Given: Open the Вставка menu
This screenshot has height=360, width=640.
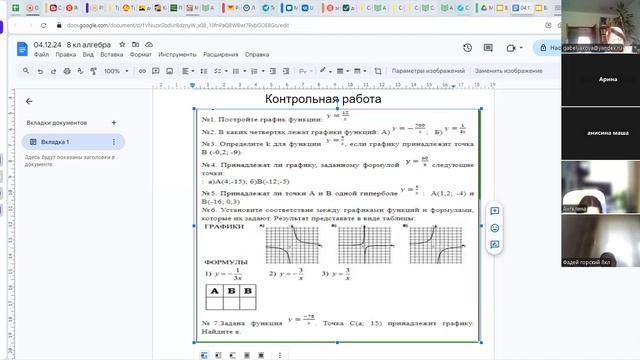Looking at the screenshot, I should 111,54.
